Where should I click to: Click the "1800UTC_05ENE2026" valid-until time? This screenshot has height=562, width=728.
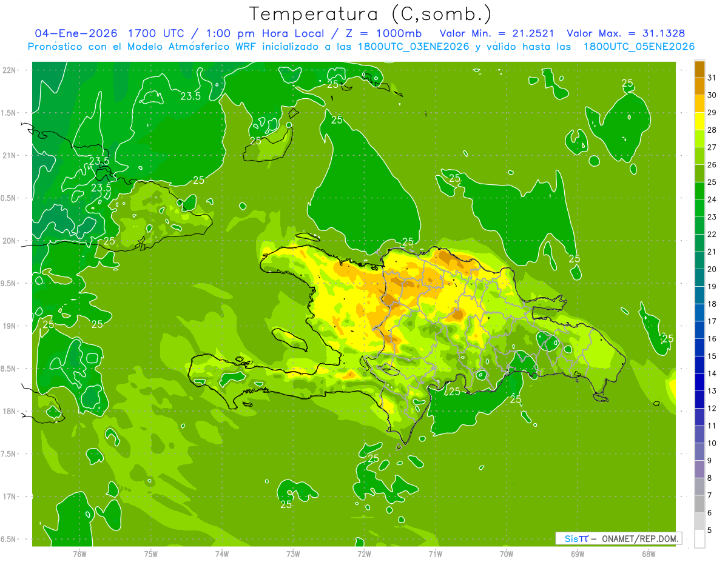click(639, 47)
